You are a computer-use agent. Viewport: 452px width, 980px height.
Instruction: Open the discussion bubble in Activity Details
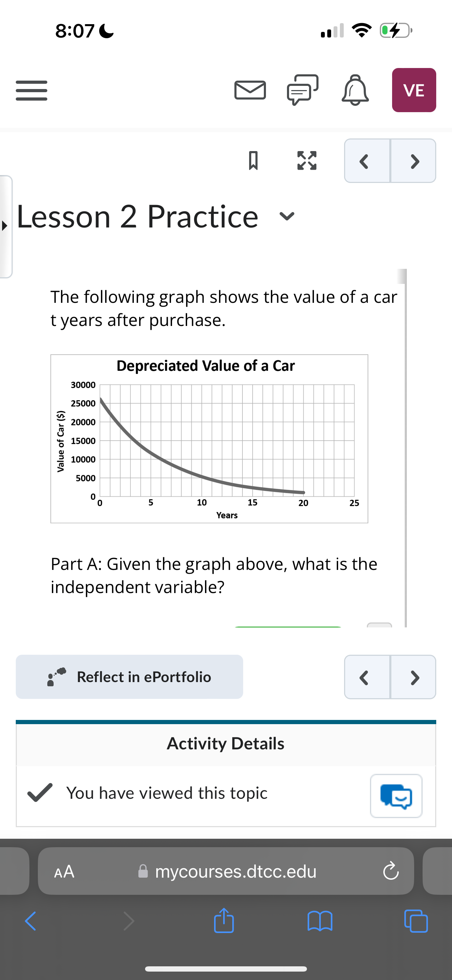[x=396, y=796]
